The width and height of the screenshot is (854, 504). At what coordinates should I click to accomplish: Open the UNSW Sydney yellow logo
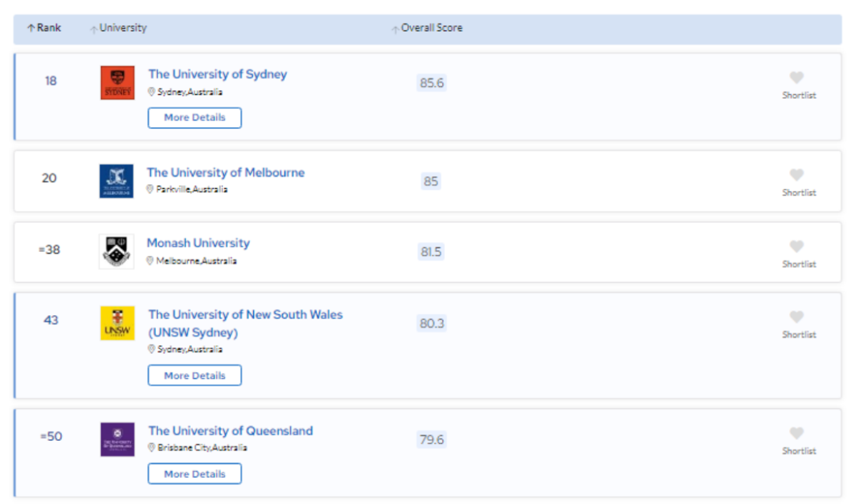click(x=117, y=323)
